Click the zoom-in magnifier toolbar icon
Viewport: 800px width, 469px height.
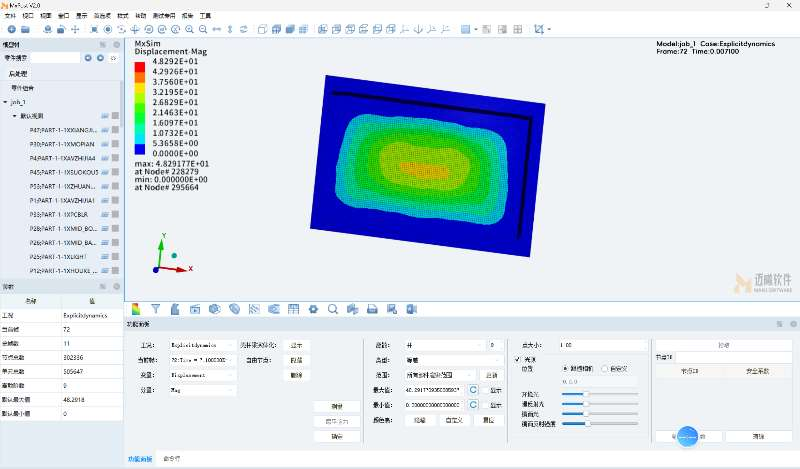(189, 29)
